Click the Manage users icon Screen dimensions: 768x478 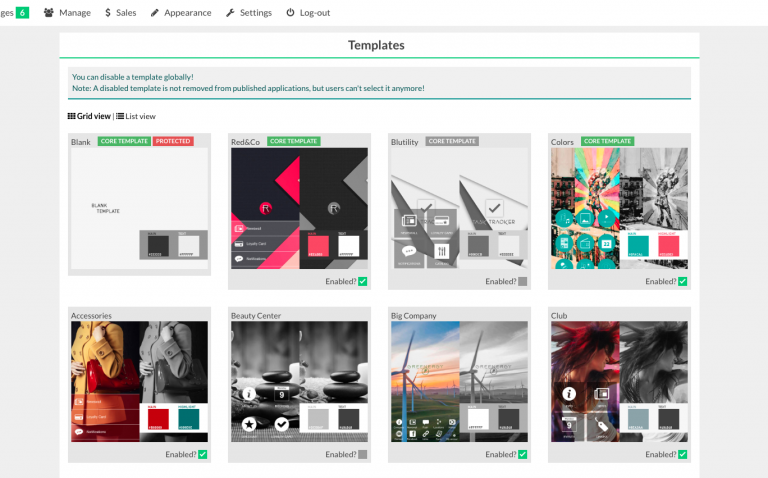click(49, 13)
